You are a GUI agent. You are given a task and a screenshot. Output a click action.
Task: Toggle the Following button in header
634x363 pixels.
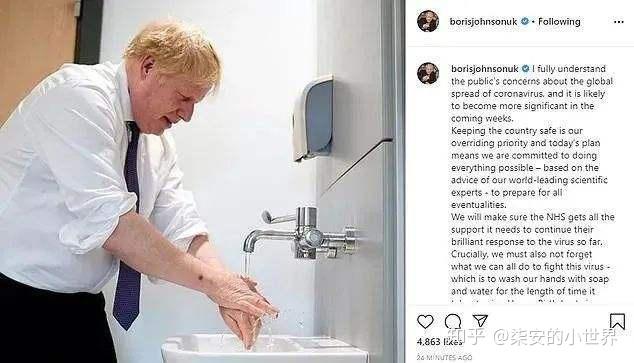click(559, 21)
